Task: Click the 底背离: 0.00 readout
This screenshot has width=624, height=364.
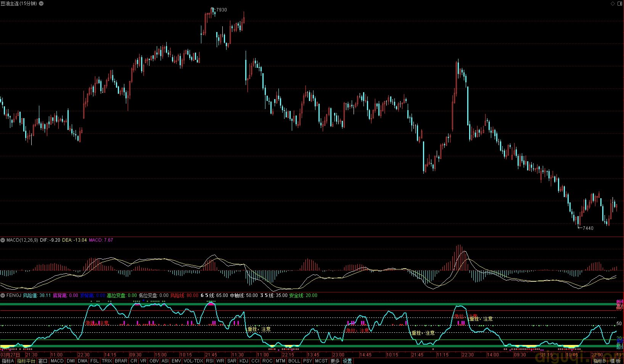Action: coord(65,295)
